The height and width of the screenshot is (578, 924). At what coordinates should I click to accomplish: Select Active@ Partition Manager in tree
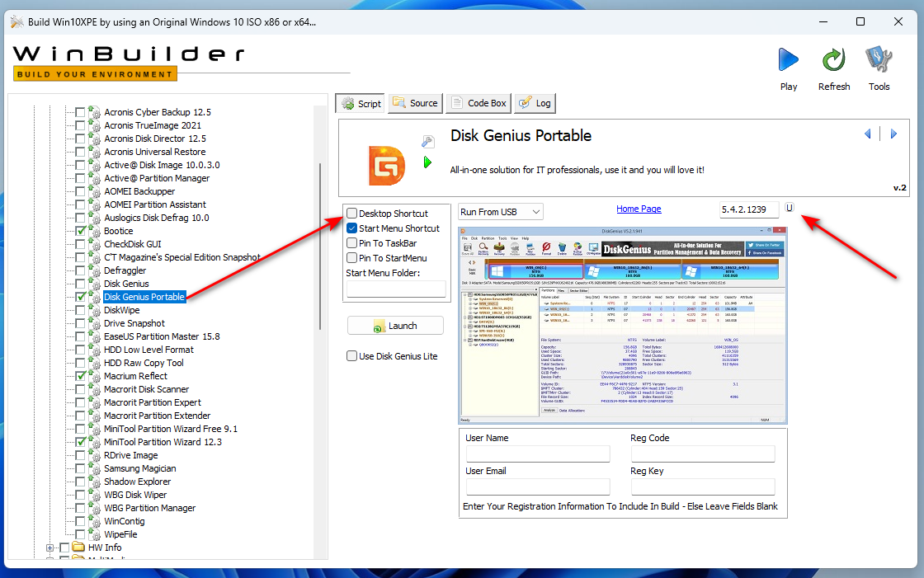[157, 178]
